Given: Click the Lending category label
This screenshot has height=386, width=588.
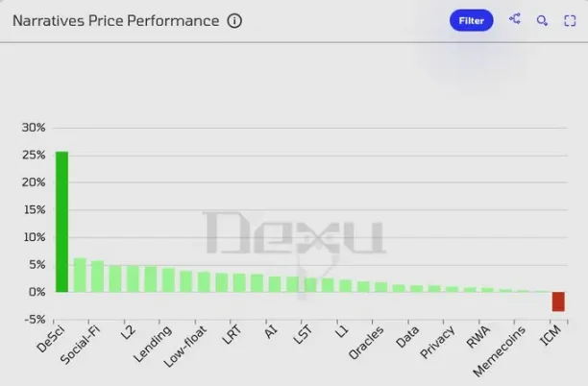Looking at the screenshot, I should click(x=153, y=343).
